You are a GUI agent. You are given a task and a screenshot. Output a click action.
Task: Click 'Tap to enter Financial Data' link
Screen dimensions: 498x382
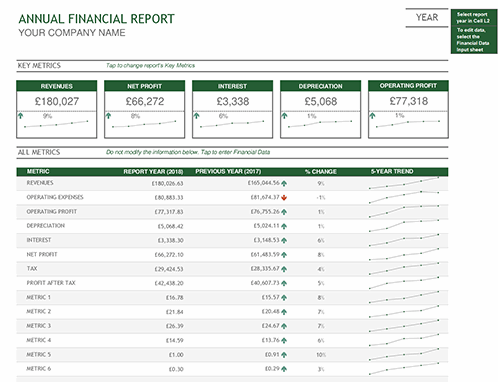(235, 152)
